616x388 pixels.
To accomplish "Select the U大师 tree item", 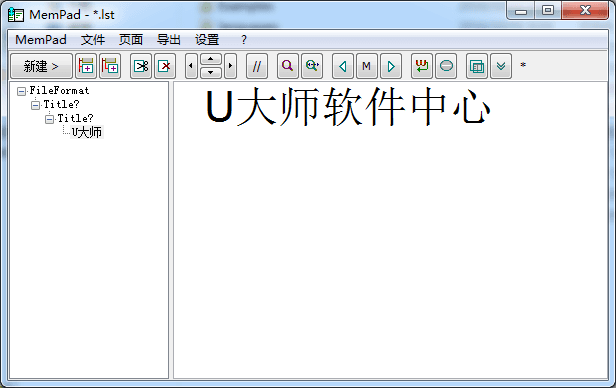I will [87, 132].
